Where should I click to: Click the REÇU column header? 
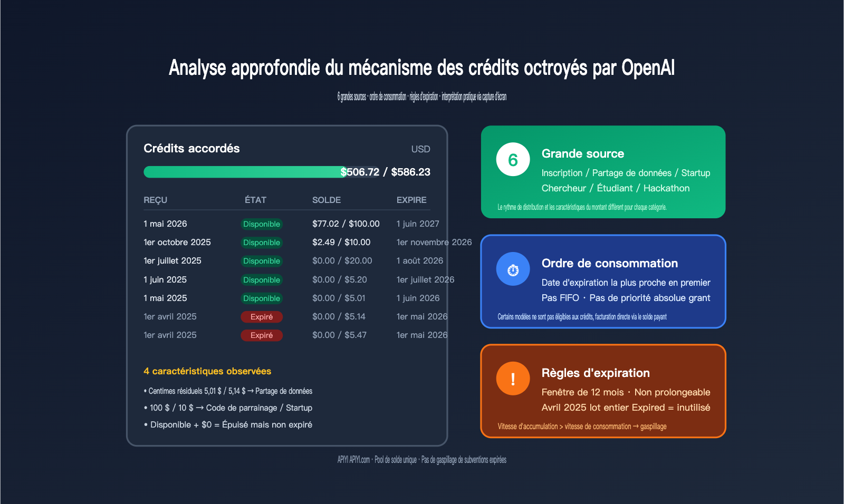[155, 200]
